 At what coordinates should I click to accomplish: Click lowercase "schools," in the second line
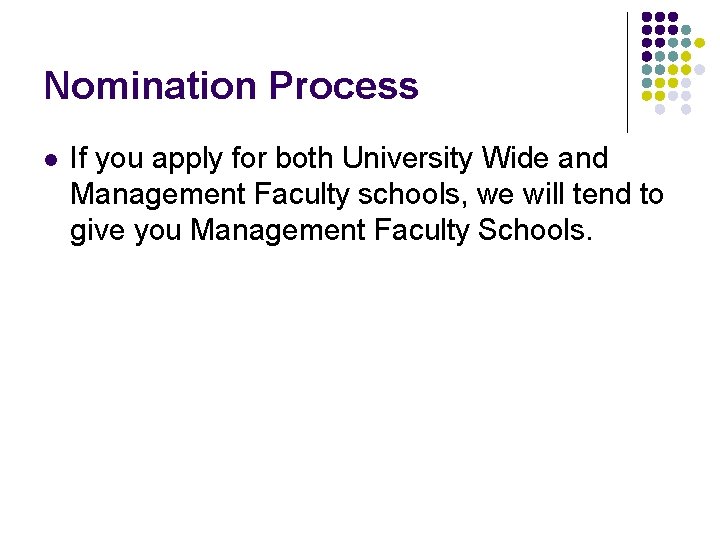click(413, 194)
